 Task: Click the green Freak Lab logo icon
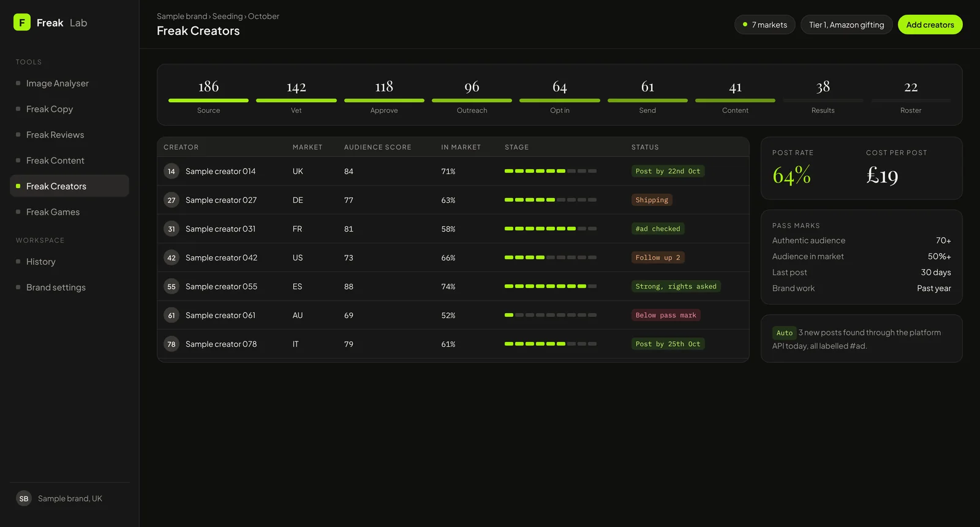(x=22, y=22)
